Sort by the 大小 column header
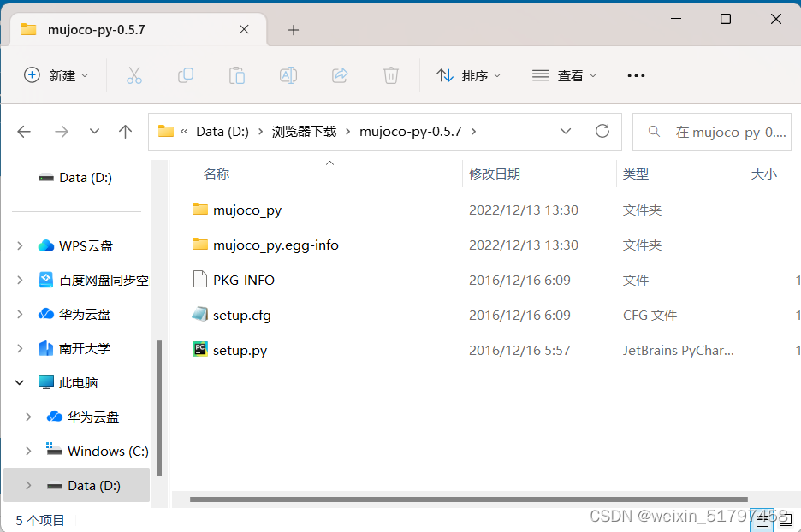 tap(763, 174)
